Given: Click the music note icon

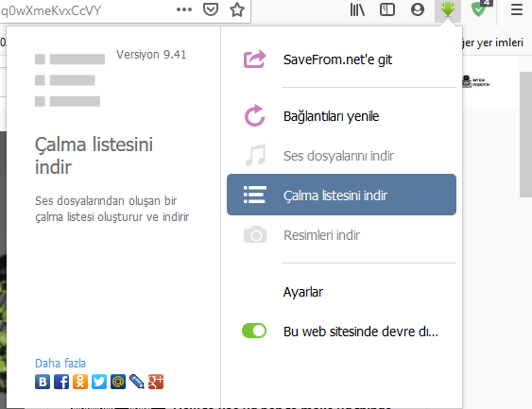Looking at the screenshot, I should click(255, 155).
